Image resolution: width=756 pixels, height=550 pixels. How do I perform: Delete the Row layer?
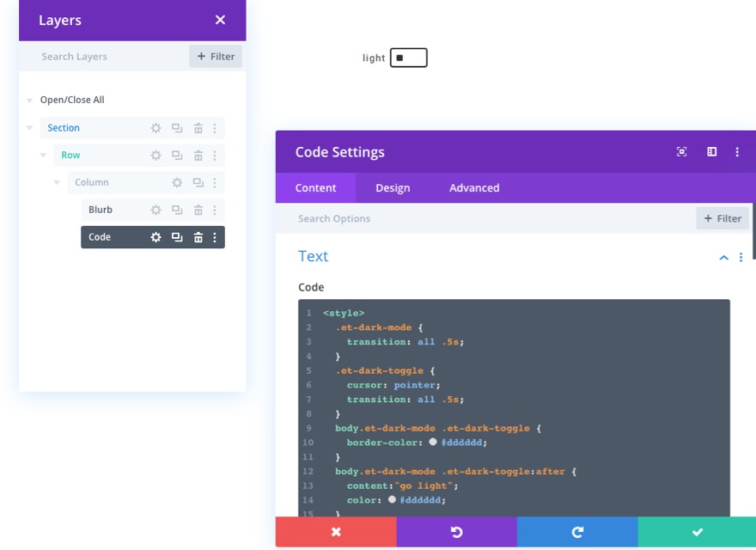click(x=198, y=156)
